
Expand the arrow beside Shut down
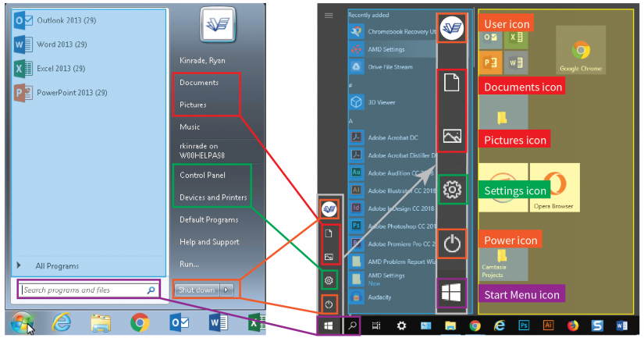click(x=226, y=290)
